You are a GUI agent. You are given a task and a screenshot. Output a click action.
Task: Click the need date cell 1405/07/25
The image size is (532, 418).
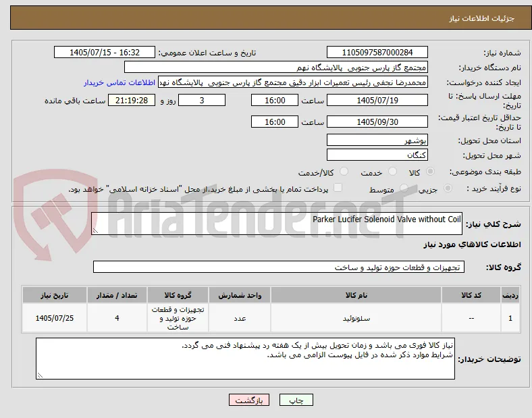tap(55, 318)
